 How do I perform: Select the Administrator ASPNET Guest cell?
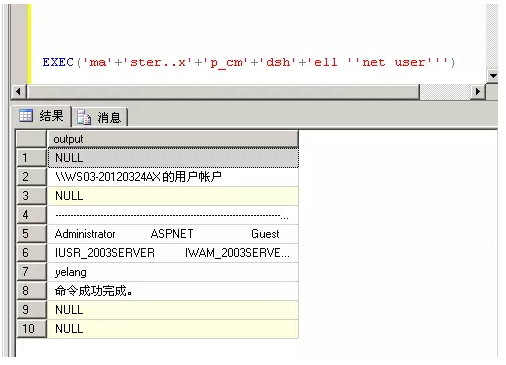(173, 234)
